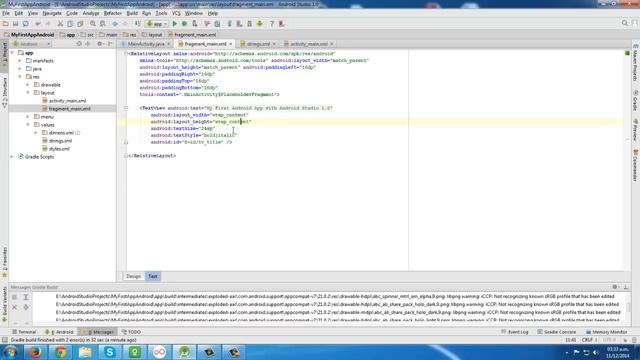Open the TODO tool window
The width and height of the screenshot is (640, 360).
tap(131, 332)
